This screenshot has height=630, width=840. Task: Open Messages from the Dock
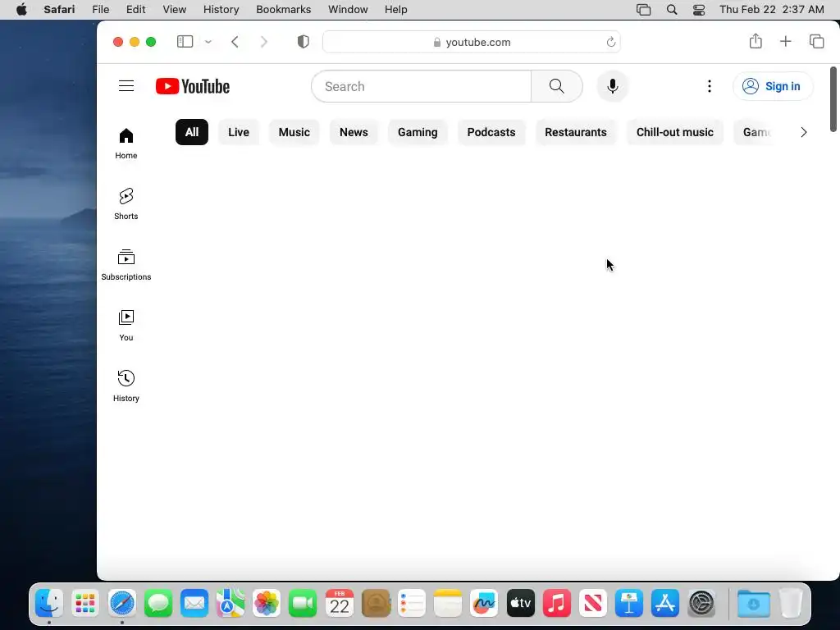pos(158,603)
